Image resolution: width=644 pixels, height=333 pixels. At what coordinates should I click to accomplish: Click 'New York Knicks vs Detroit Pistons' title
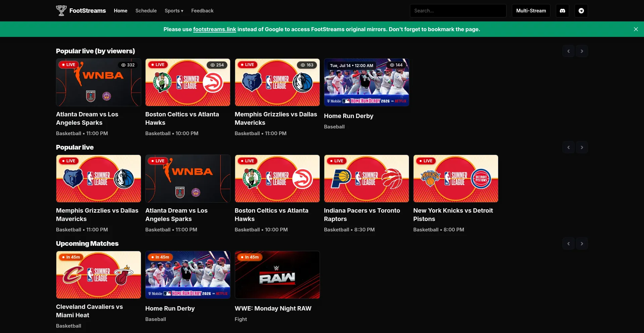coord(453,215)
